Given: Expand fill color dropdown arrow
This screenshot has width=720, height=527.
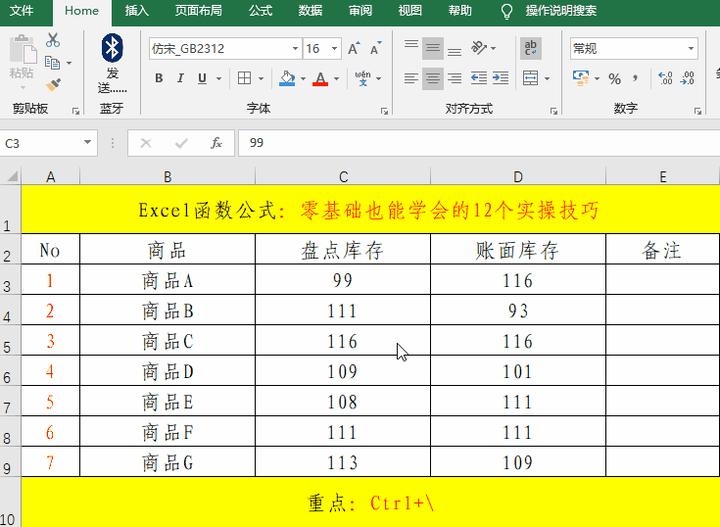Looking at the screenshot, I should 303,79.
